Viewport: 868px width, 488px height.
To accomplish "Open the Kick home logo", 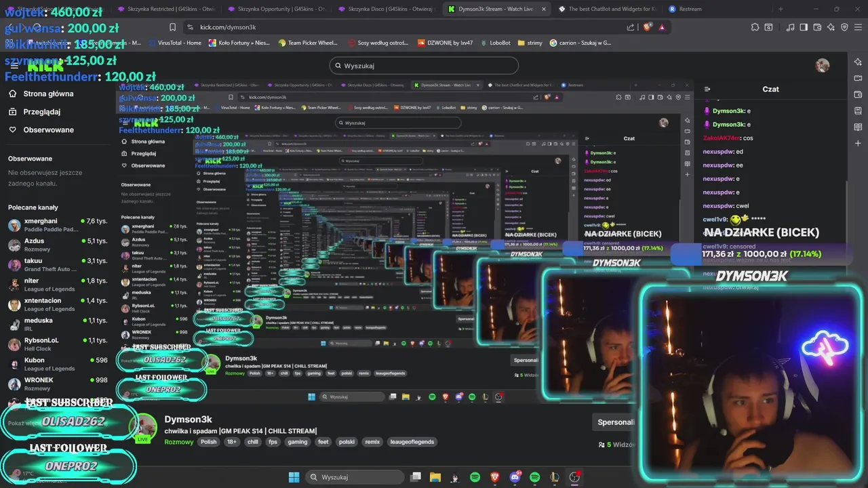I will (45, 65).
